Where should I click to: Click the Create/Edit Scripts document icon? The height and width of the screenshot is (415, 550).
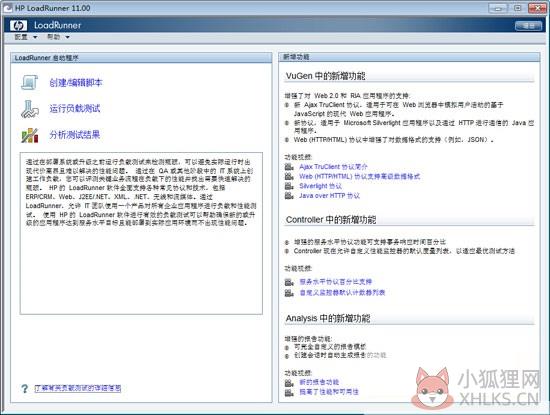(x=29, y=83)
